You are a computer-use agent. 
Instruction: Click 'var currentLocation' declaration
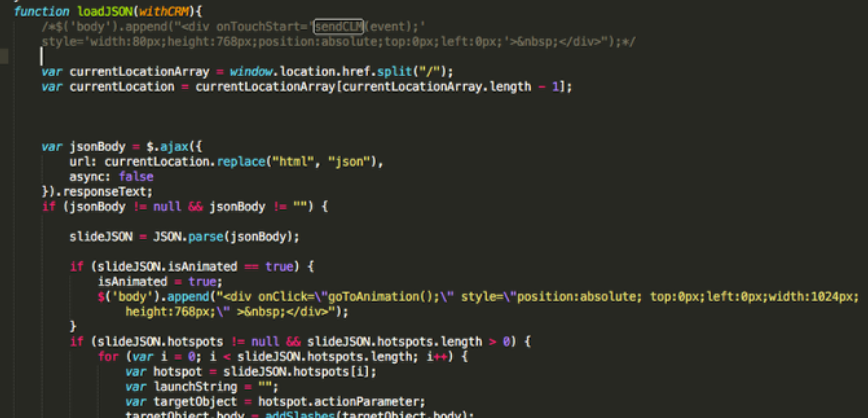click(x=108, y=87)
